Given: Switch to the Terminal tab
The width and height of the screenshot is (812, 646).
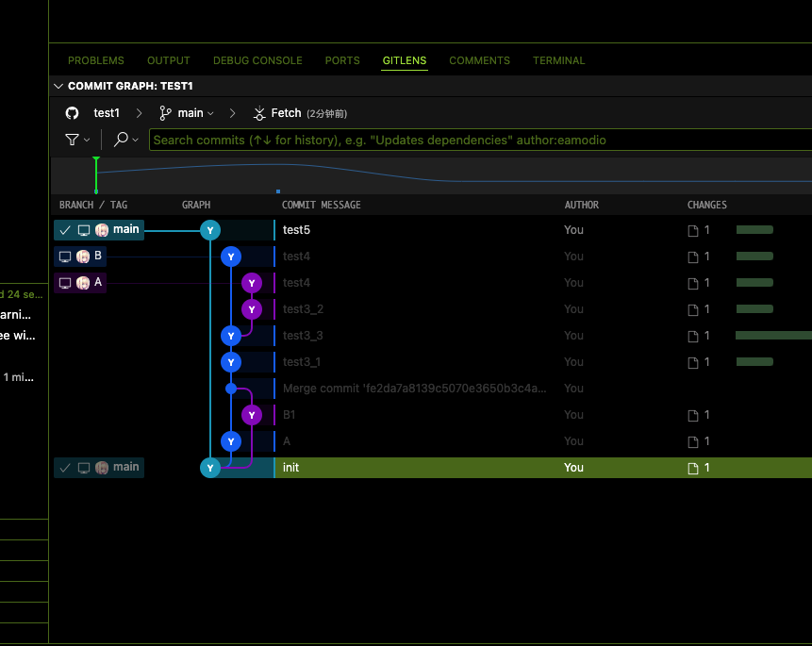Looking at the screenshot, I should tap(558, 60).
